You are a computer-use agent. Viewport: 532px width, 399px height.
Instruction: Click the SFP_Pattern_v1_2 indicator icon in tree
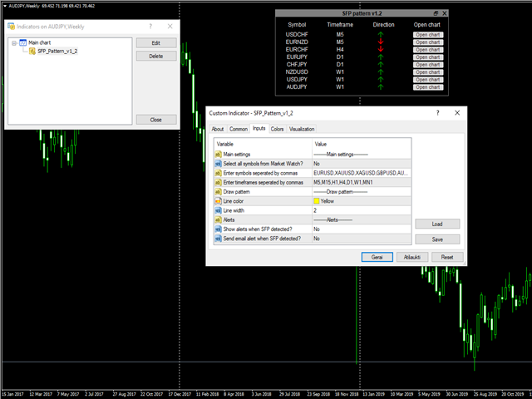(x=32, y=51)
